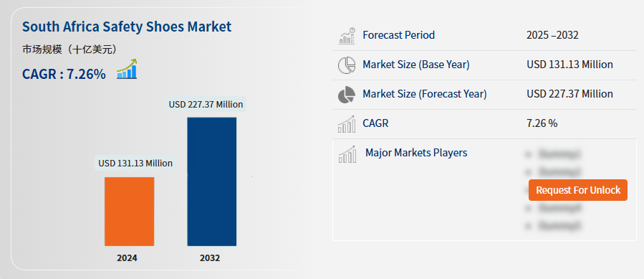This screenshot has height=279, width=644.
Task: Click the Request For Unlock button
Action: [x=578, y=190]
